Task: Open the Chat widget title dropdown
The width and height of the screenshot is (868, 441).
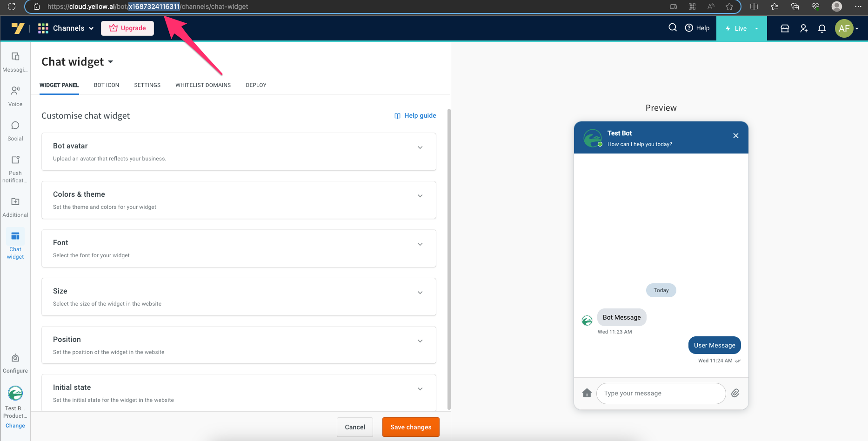Action: pyautogui.click(x=77, y=62)
